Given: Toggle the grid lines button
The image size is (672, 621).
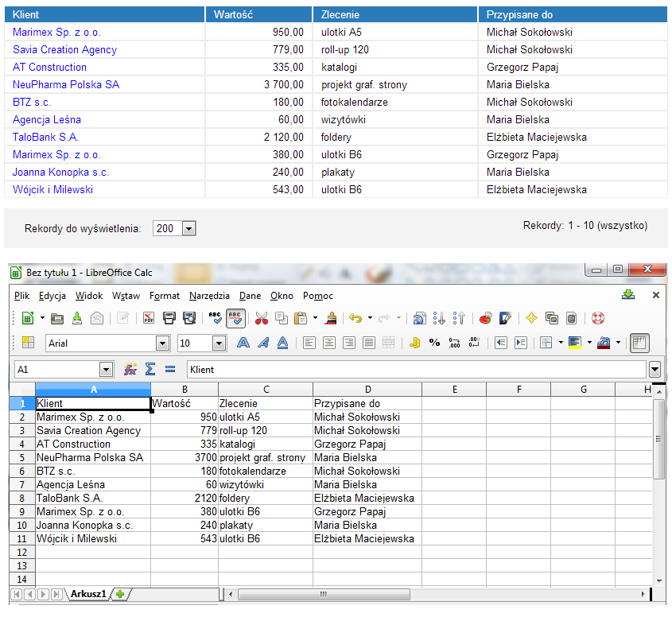Looking at the screenshot, I should (x=639, y=343).
